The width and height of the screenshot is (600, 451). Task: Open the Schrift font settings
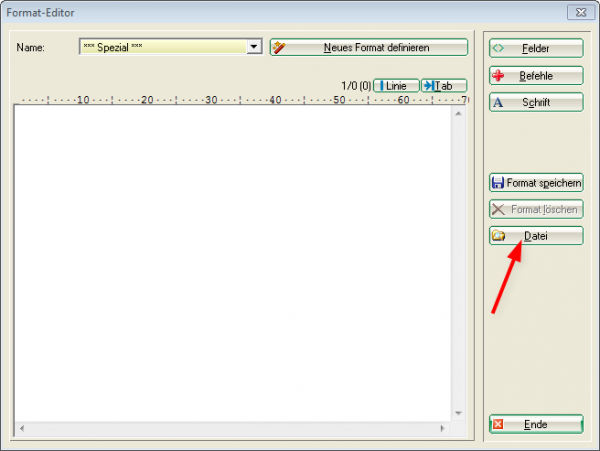coord(536,102)
